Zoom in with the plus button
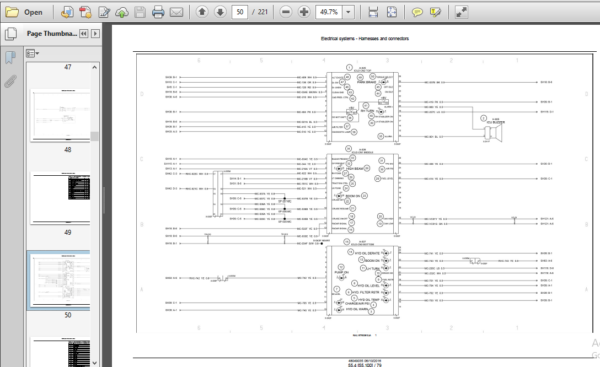This screenshot has width=600, height=367. point(304,12)
